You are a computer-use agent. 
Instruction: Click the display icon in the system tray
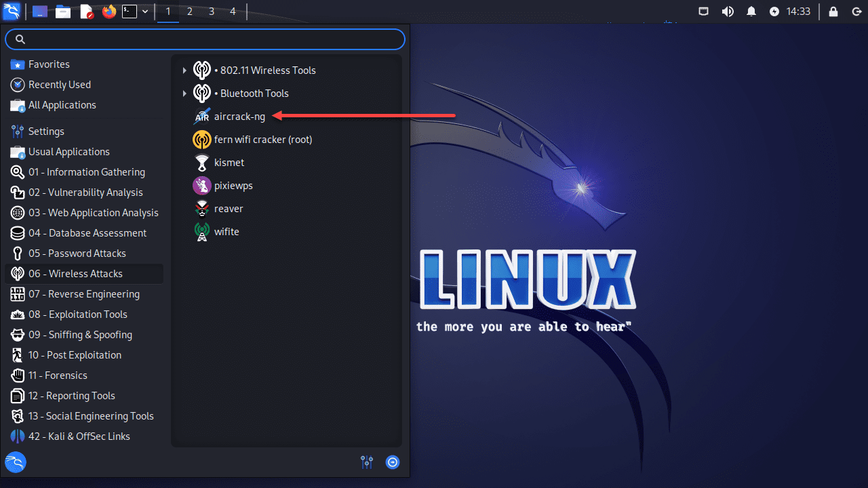[704, 12]
